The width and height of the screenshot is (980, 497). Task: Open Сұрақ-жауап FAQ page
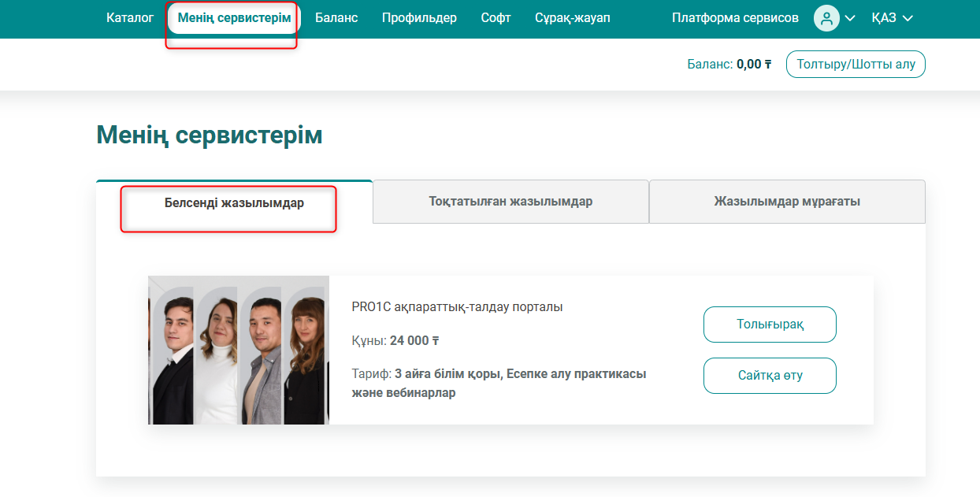point(572,18)
